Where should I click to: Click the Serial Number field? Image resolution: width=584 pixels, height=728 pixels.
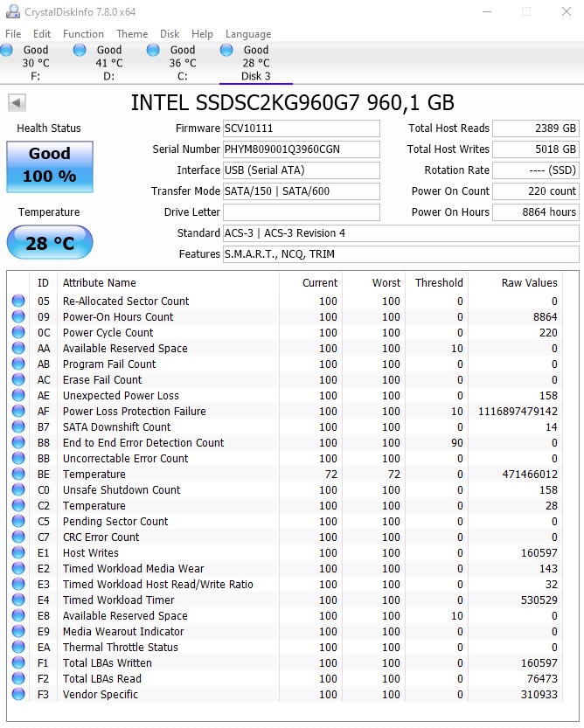pos(302,149)
